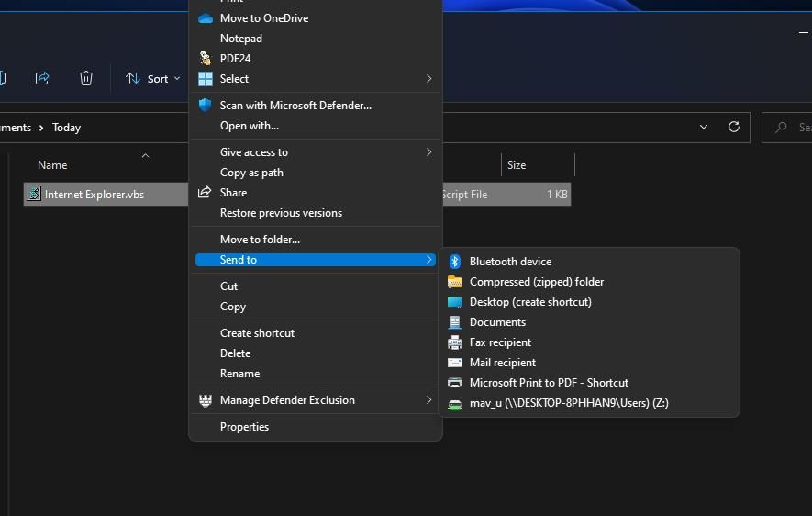Click the Fax recipient icon
Image resolution: width=812 pixels, height=516 pixels.
click(454, 342)
